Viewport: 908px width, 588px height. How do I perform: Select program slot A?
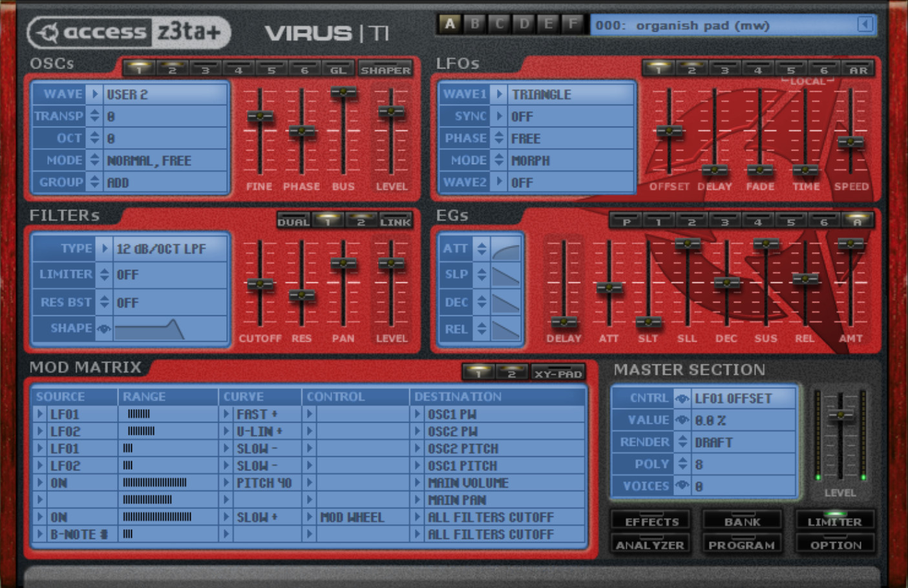click(x=450, y=24)
